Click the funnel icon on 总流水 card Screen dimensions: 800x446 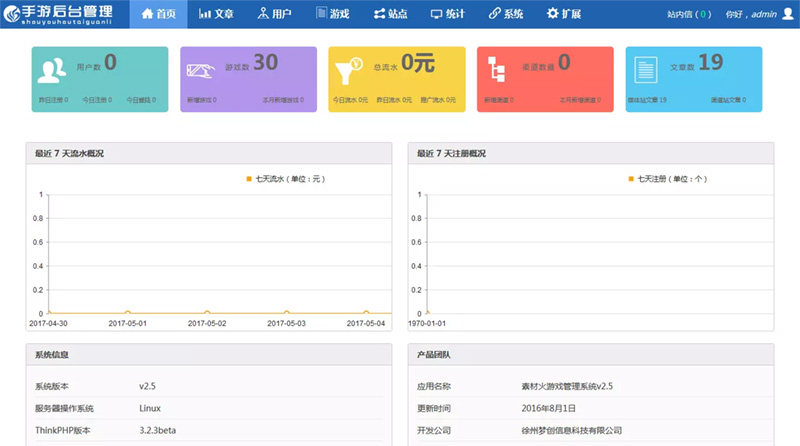click(x=350, y=71)
